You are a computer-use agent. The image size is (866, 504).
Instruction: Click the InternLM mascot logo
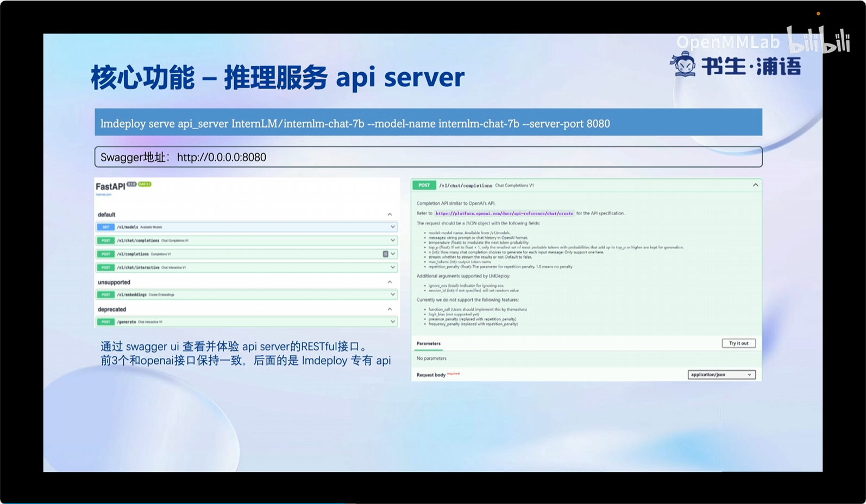pyautogui.click(x=683, y=65)
